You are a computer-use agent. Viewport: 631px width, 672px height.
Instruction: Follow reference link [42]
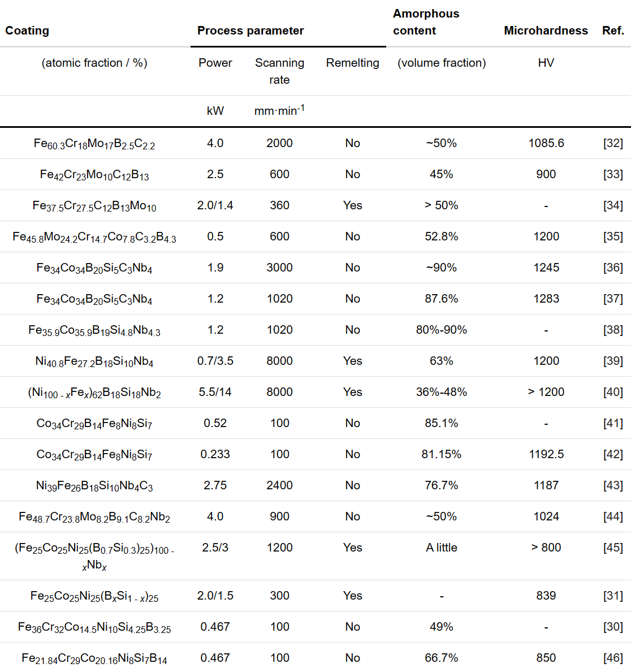pos(613,454)
